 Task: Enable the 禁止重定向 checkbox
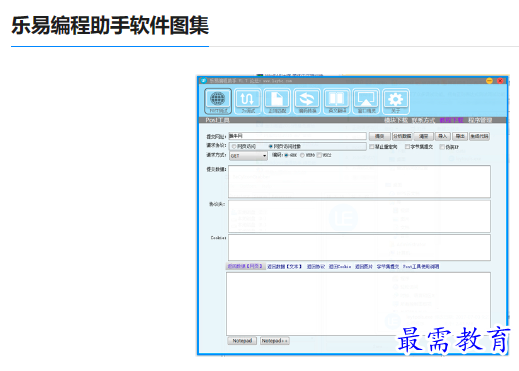tap(372, 147)
